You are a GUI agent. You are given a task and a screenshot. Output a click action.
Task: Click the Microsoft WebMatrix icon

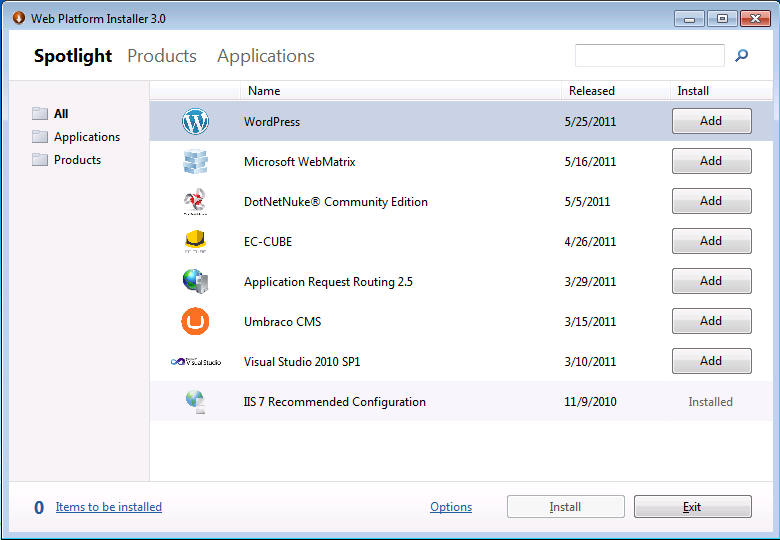coord(195,162)
